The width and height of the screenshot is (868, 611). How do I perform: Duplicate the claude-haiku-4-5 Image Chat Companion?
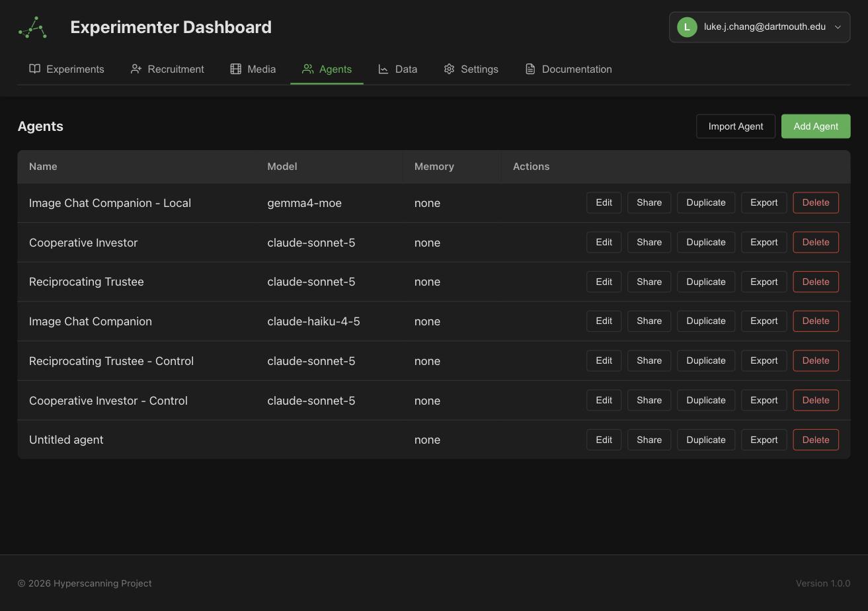[x=706, y=321]
